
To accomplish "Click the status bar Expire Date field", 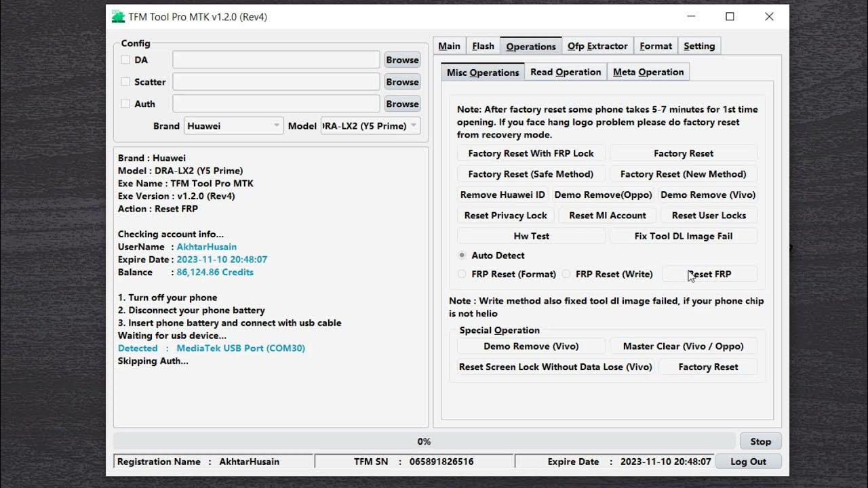I will pos(614,462).
